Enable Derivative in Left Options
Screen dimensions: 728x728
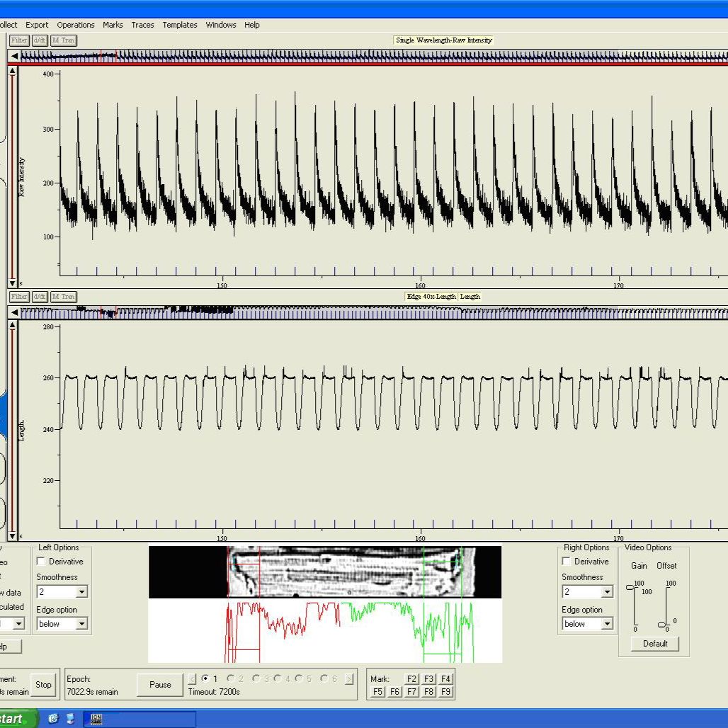tap(42, 562)
